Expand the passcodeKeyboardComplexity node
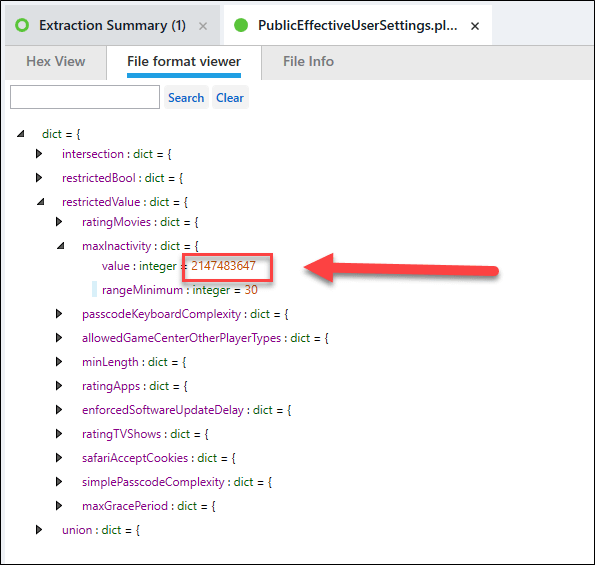This screenshot has width=595, height=565. click(59, 314)
